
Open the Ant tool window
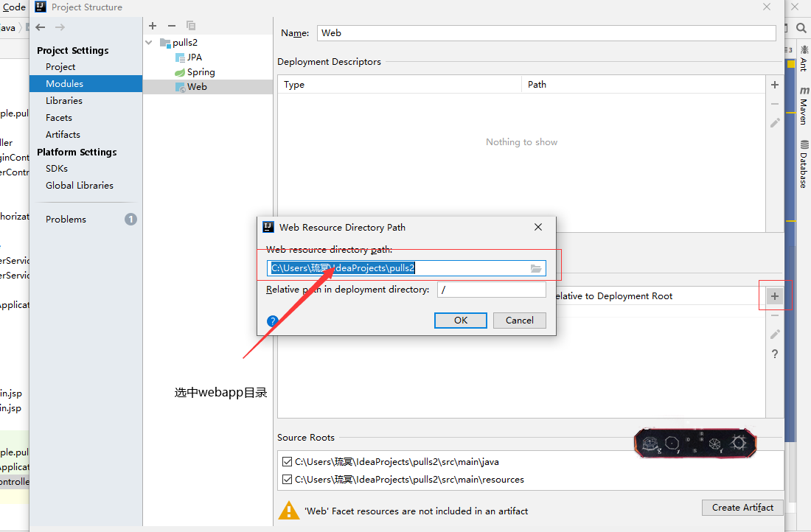click(x=804, y=58)
